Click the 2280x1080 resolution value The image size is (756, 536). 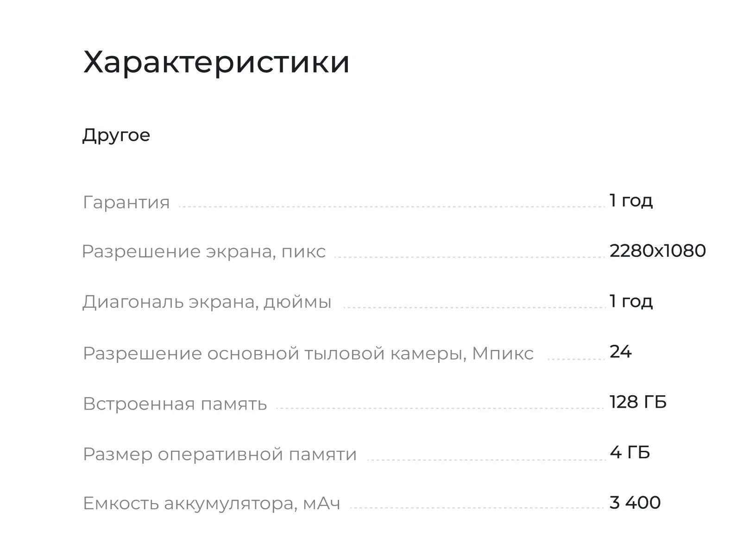point(657,251)
